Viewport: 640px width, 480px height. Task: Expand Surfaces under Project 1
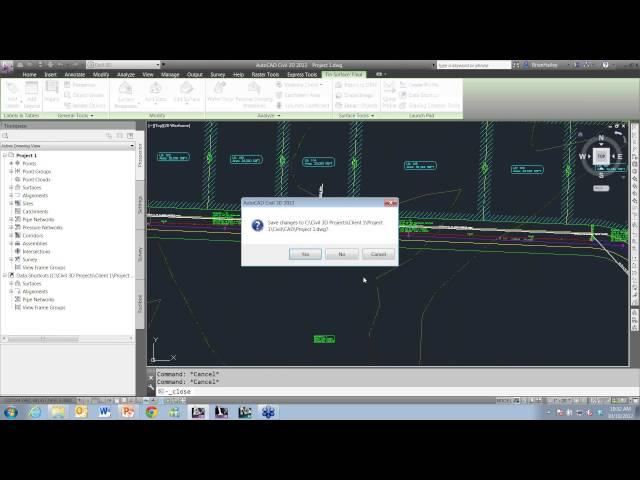click(11, 187)
